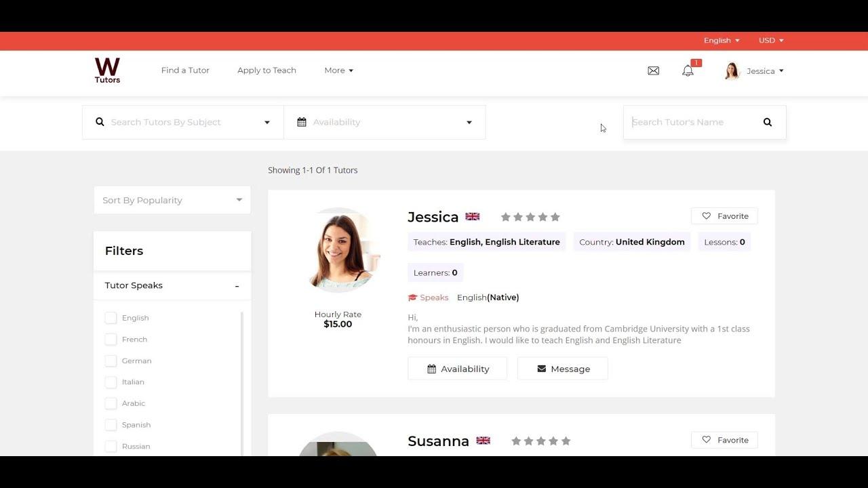Tick the Arabic language checkbox
The height and width of the screenshot is (488, 868).
click(x=111, y=403)
